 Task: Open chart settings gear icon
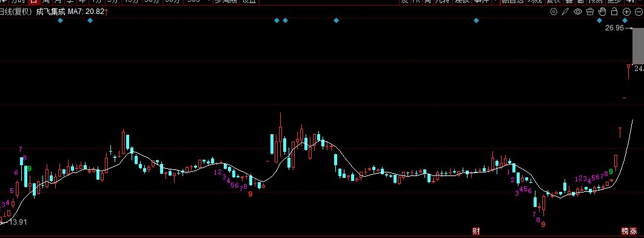553,12
